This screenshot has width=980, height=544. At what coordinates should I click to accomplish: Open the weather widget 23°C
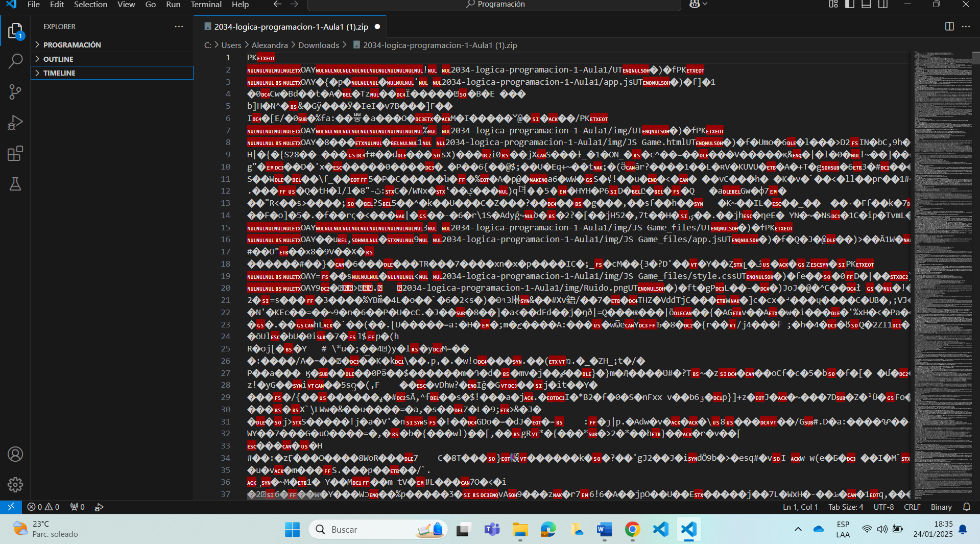coord(46,529)
